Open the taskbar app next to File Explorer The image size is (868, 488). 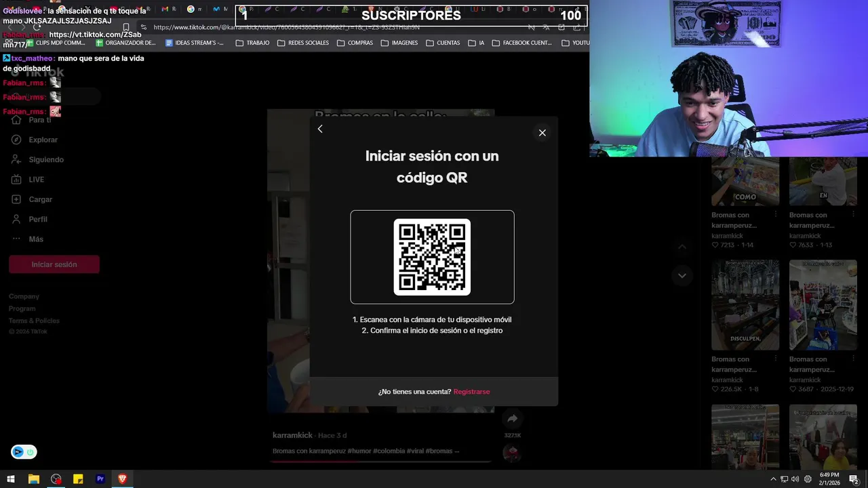point(56,479)
